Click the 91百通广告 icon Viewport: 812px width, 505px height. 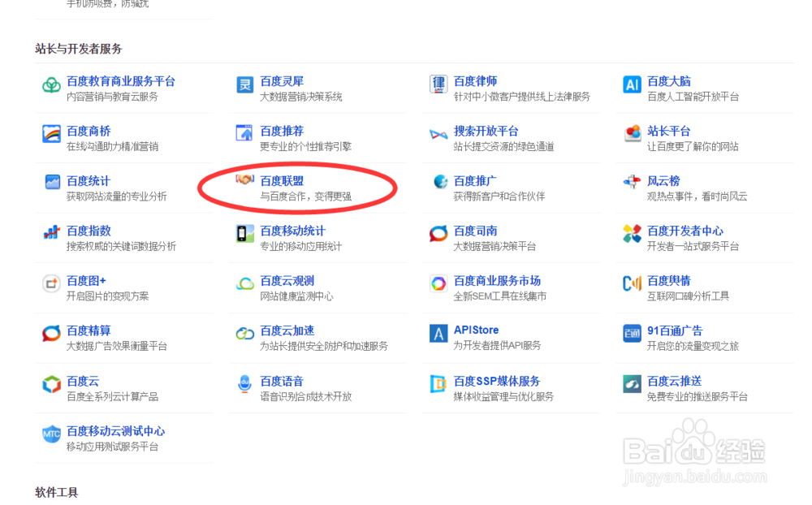click(x=632, y=333)
